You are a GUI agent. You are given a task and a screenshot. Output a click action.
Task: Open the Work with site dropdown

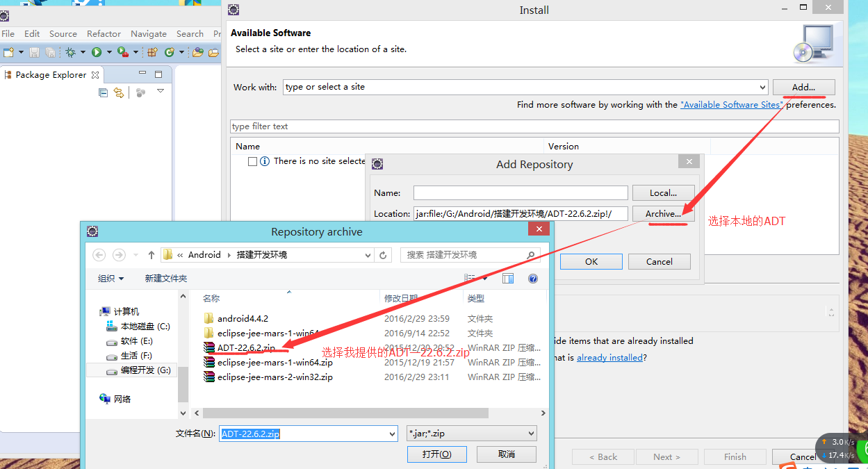(762, 87)
